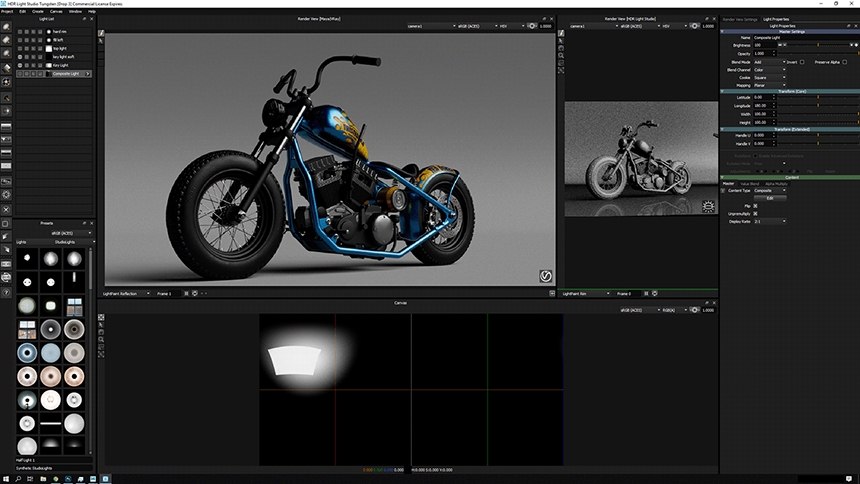Open the Help menu
The width and height of the screenshot is (860, 484).
pos(92,11)
